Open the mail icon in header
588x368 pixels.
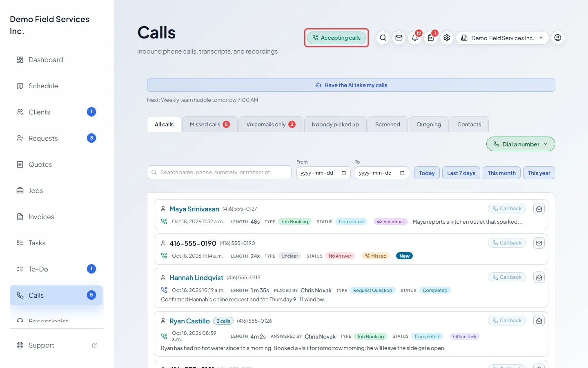[399, 38]
